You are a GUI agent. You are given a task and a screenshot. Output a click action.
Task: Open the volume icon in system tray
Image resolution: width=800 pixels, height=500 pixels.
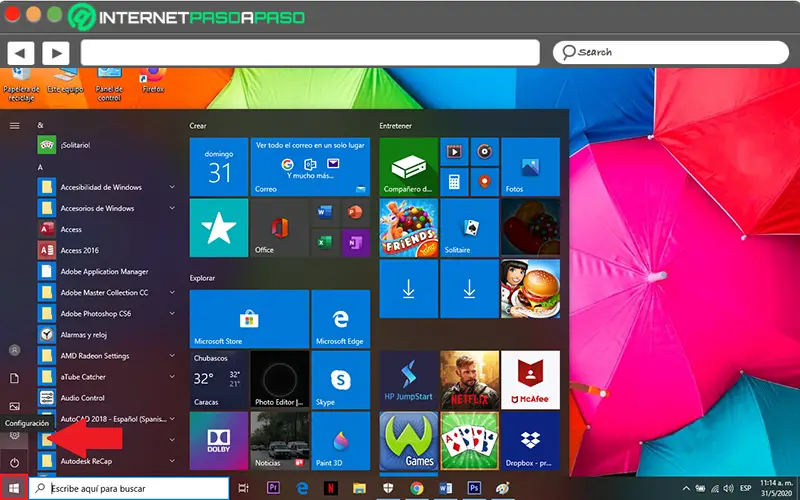click(729, 488)
